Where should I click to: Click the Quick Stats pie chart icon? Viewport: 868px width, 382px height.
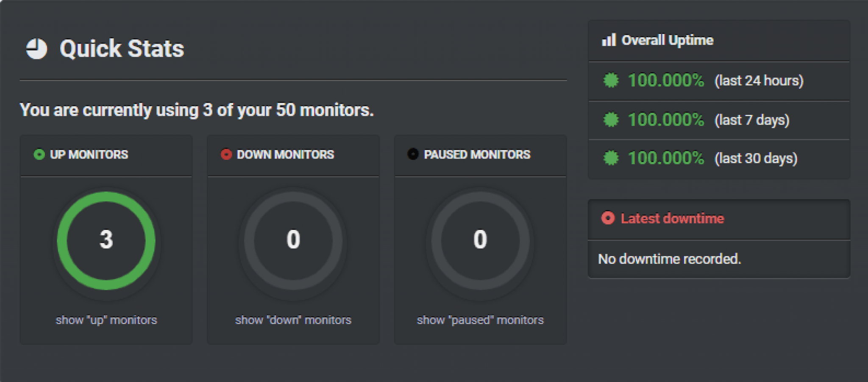pyautogui.click(x=36, y=49)
